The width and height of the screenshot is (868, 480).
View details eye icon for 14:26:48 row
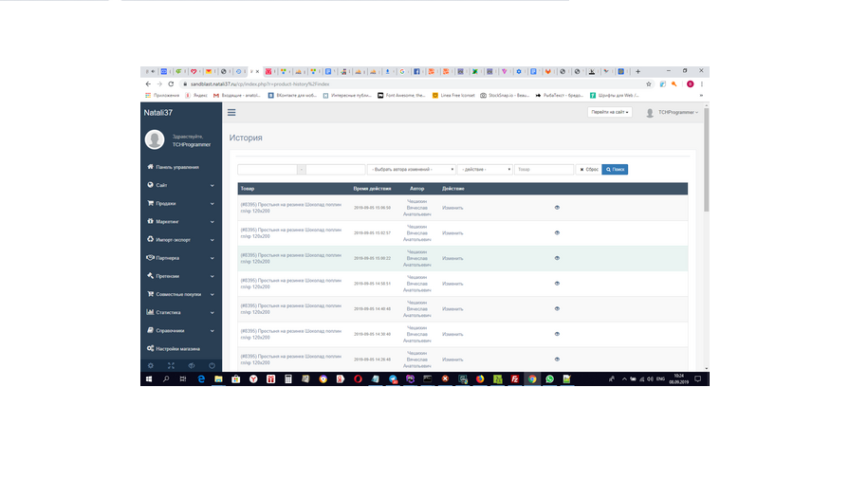tap(557, 360)
